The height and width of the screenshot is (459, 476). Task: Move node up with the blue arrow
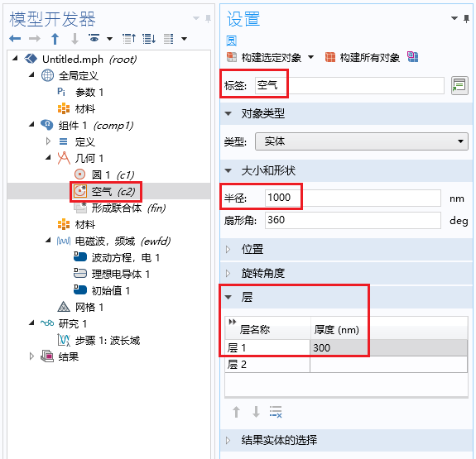point(55,39)
